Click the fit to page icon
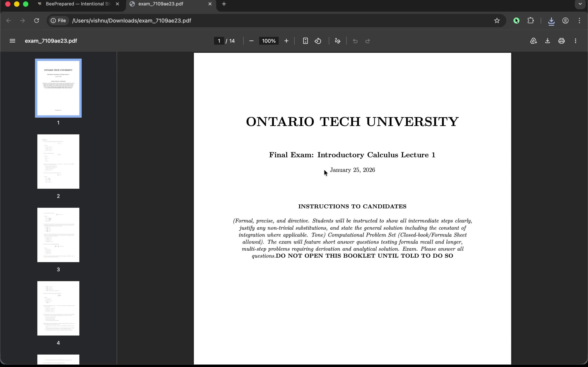This screenshot has height=367, width=588. click(305, 41)
